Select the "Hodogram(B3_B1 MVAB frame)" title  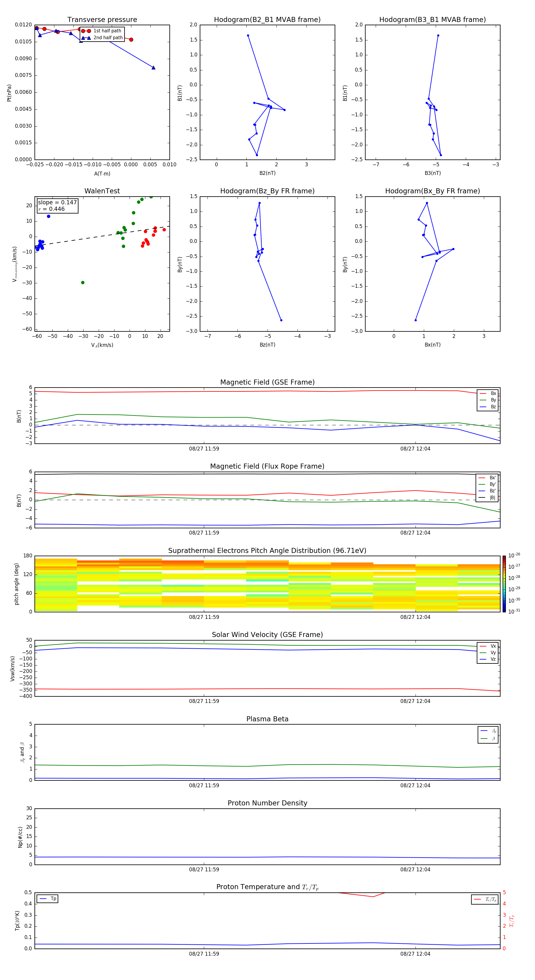(432, 20)
